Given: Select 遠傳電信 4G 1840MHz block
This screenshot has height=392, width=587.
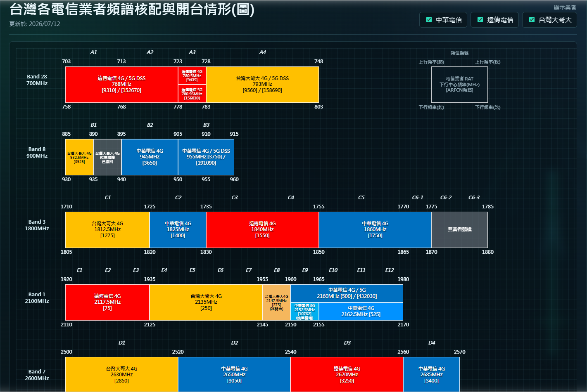Looking at the screenshot, I should 262,230.
